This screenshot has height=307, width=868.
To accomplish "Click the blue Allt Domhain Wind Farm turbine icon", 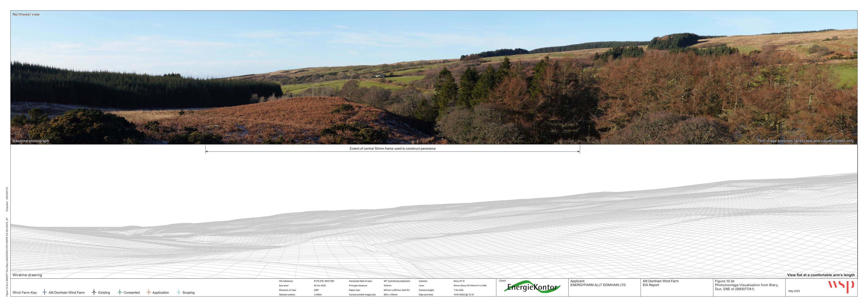I will click(x=45, y=292).
